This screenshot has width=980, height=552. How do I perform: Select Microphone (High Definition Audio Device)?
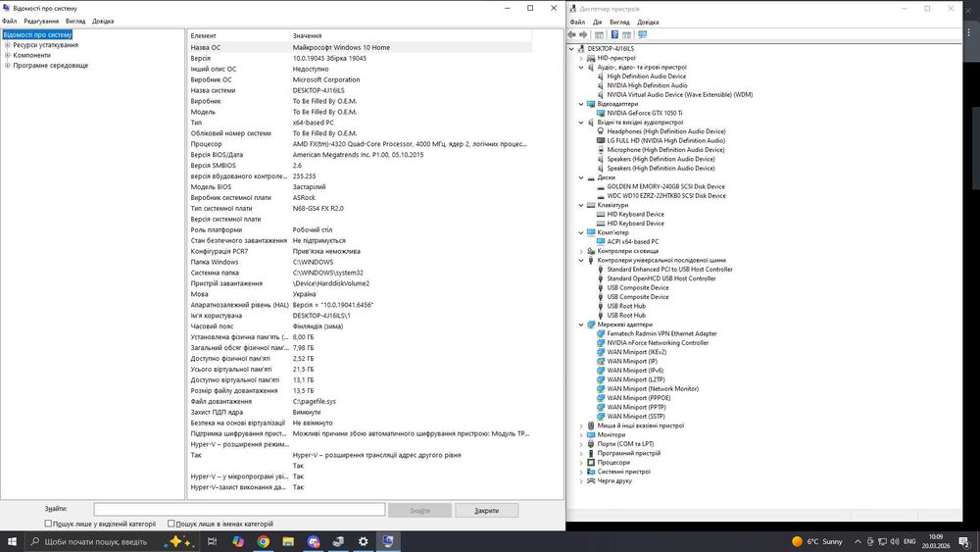pos(665,150)
